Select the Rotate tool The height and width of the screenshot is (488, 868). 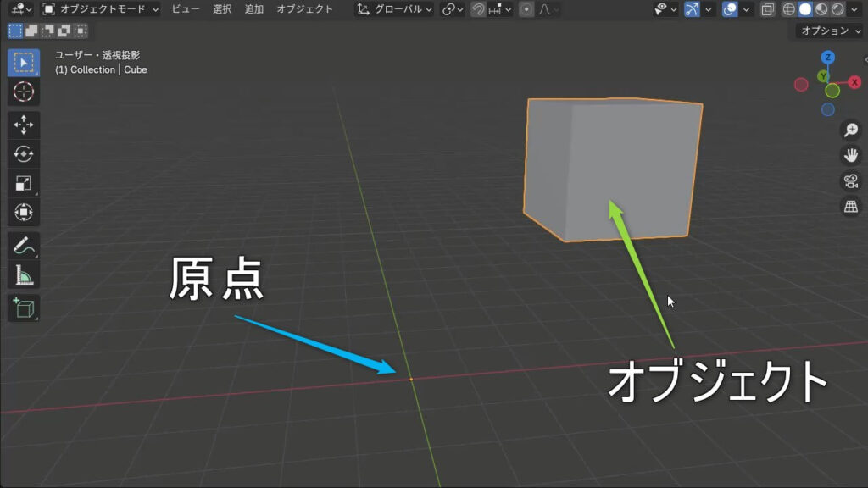tap(23, 154)
